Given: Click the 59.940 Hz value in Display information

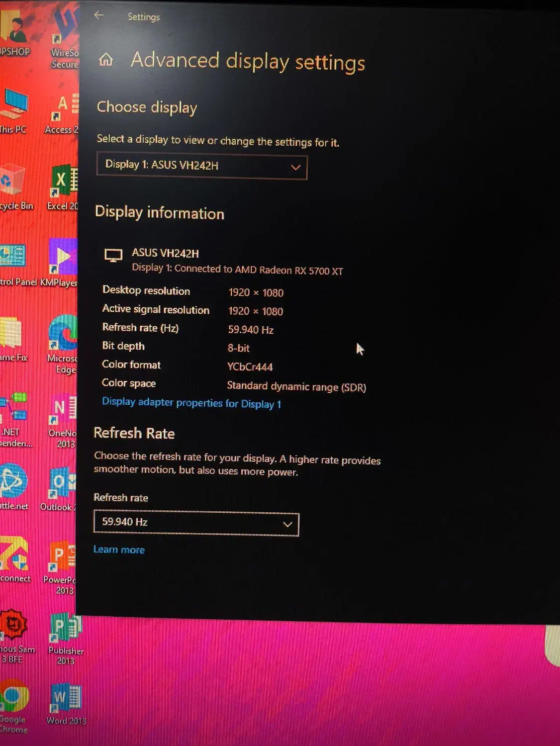Looking at the screenshot, I should (251, 330).
